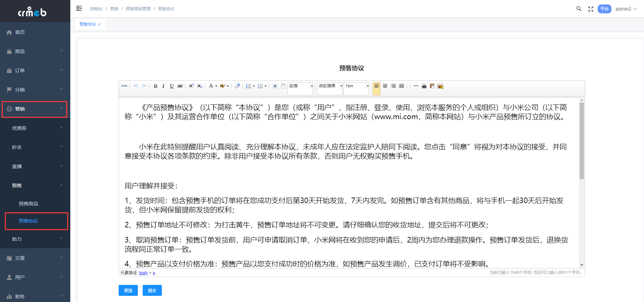Click the select-all icon in toolbar
The height and width of the screenshot is (302, 644).
[x=275, y=86]
